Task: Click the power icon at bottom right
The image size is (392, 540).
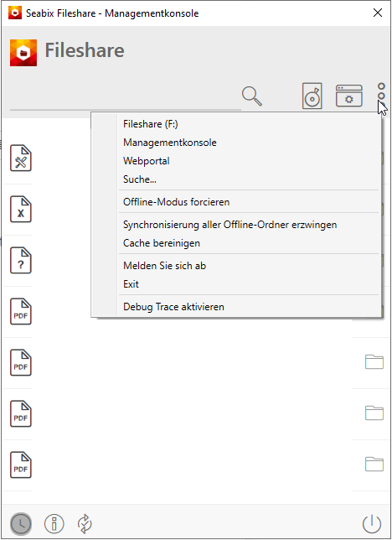Action: pyautogui.click(x=372, y=524)
